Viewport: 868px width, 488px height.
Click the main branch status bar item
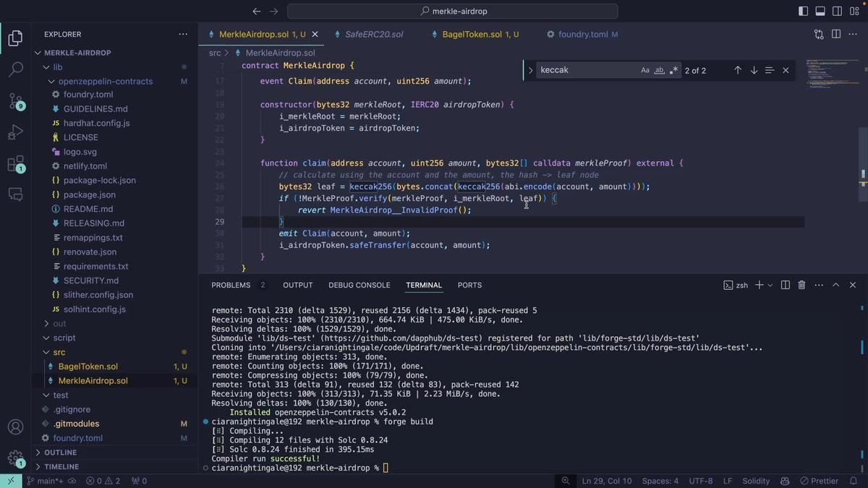pos(44,481)
